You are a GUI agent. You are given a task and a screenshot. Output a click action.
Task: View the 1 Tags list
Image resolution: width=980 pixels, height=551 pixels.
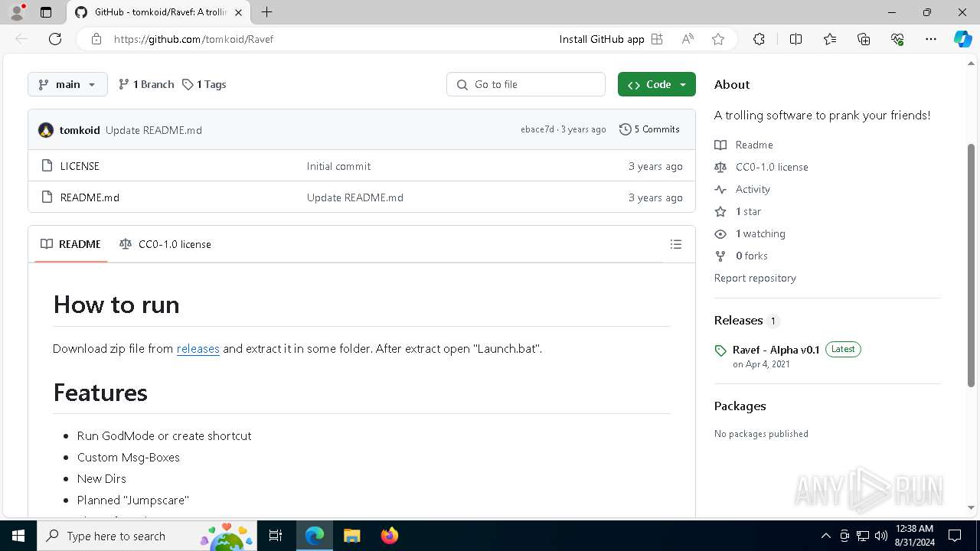point(204,84)
